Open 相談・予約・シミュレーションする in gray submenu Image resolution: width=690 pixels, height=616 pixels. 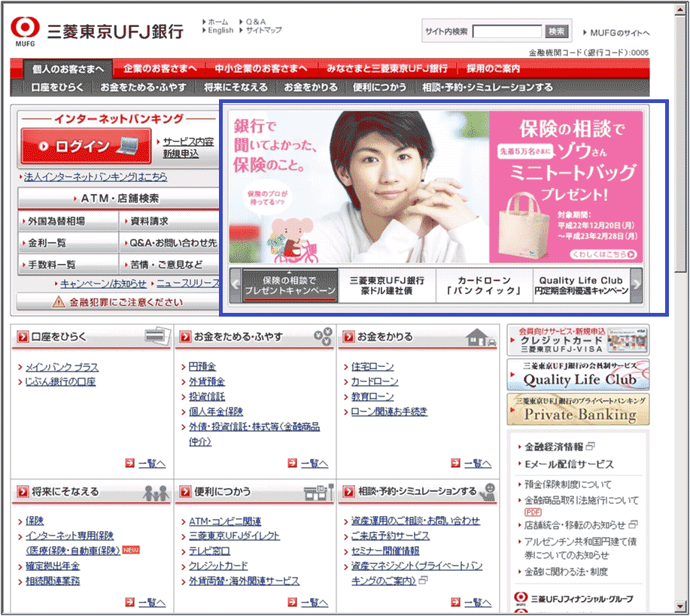pyautogui.click(x=487, y=87)
